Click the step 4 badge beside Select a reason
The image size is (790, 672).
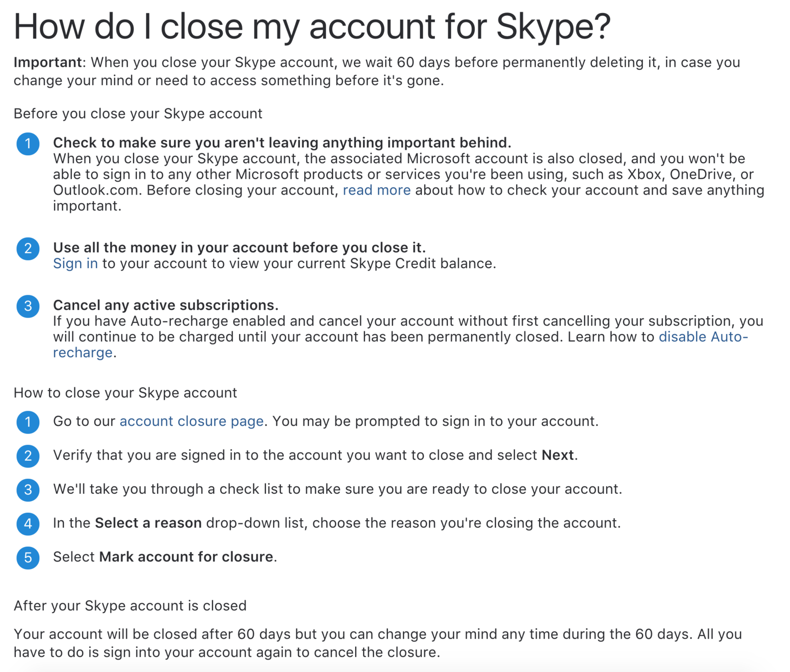[28, 524]
